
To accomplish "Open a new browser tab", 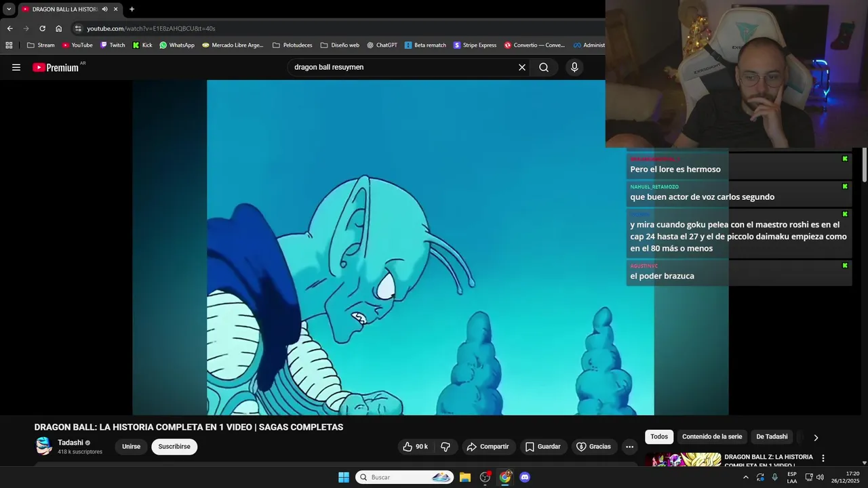I will coord(132,9).
